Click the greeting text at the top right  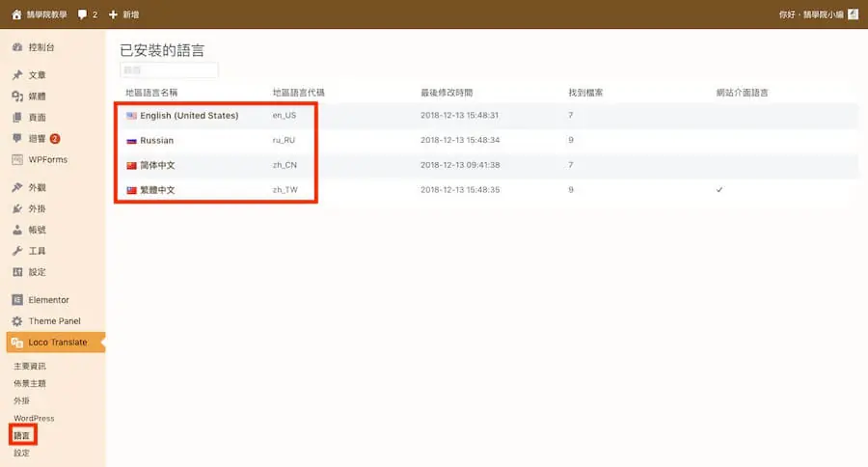coord(811,14)
